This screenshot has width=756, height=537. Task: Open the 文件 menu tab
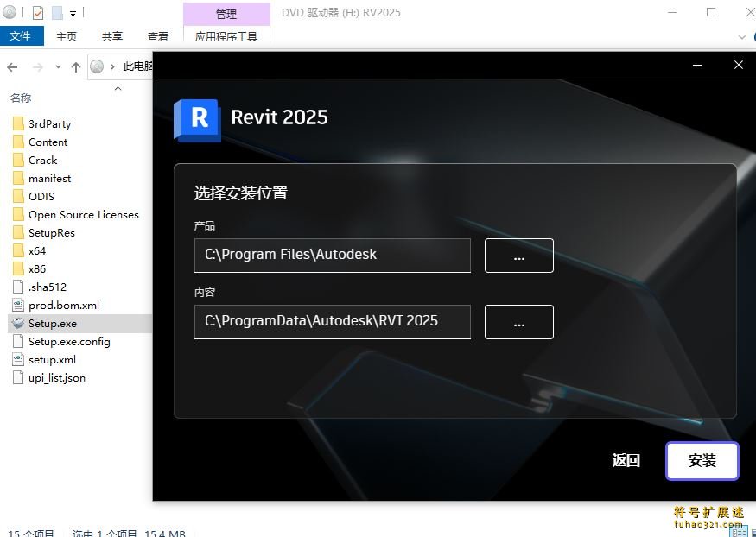(x=20, y=36)
